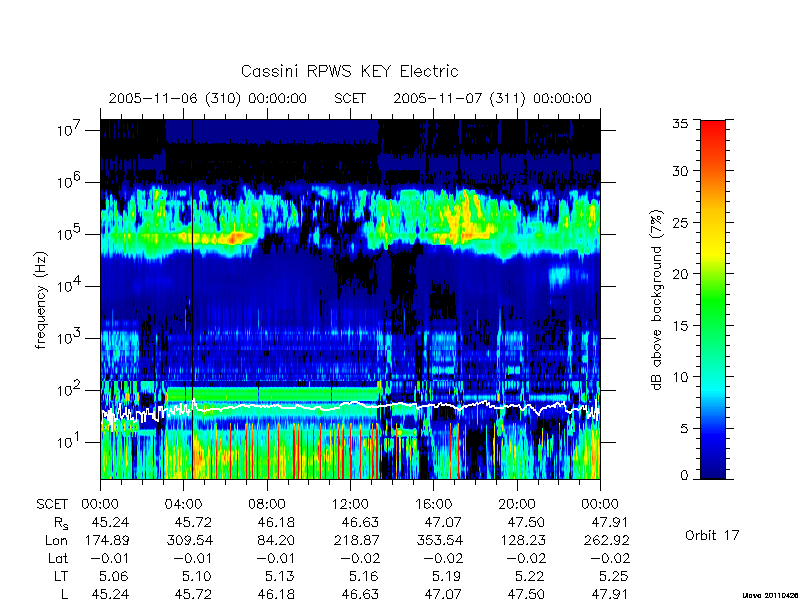Click the 'frequency (Hz)' axis label
The height and width of the screenshot is (600, 800).
click(41, 301)
